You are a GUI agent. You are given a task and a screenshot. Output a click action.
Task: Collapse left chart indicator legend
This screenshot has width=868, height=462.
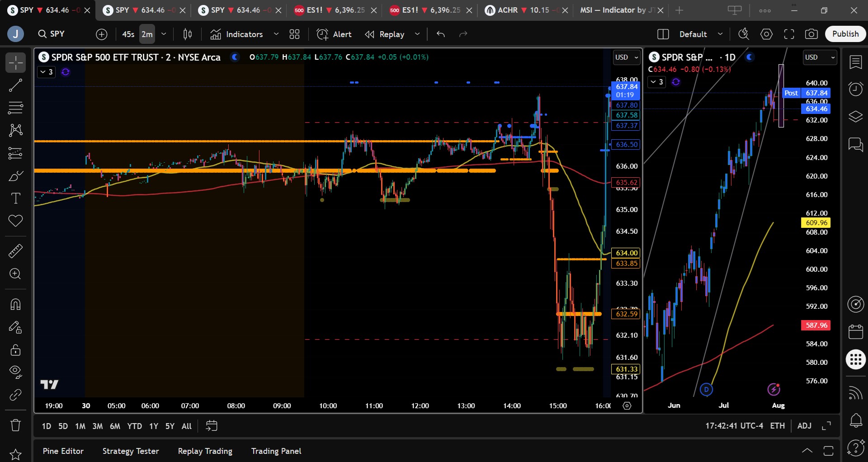[46, 72]
